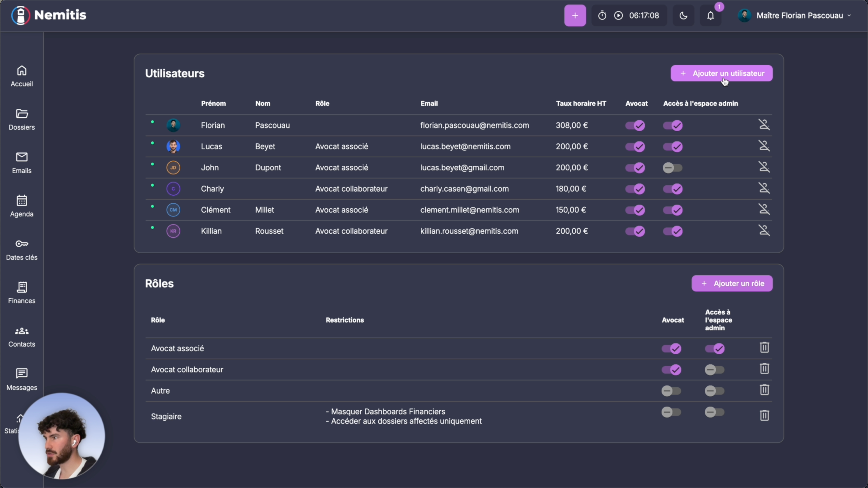Open the Accueil home page
This screenshot has height=488, width=868.
click(22, 76)
